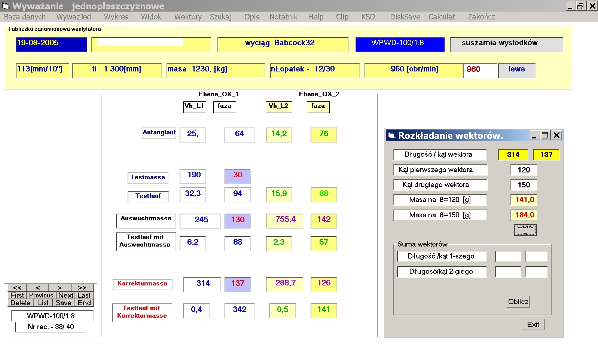The height and width of the screenshot is (364, 598).
Task: Click Oblicz in Suma wektorów group
Action: click(x=518, y=302)
